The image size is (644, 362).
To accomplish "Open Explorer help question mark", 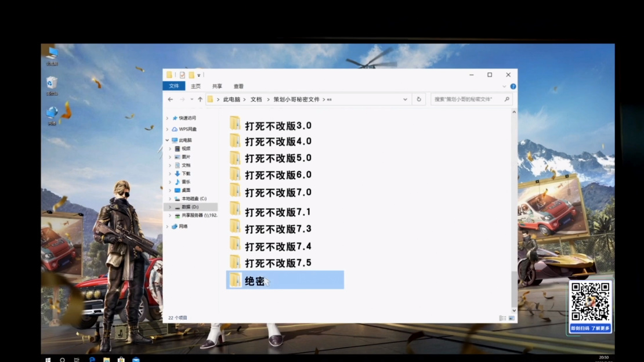I will [x=513, y=86].
